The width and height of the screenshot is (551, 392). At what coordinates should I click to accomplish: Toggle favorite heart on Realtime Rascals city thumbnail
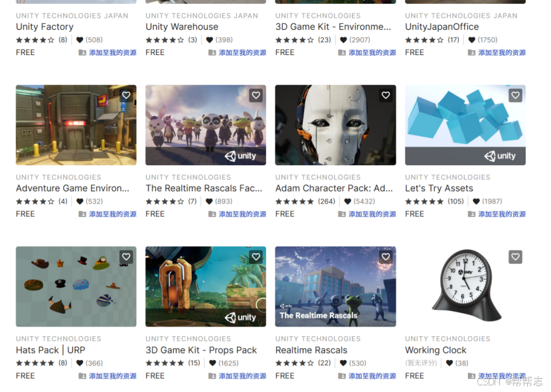tap(386, 257)
